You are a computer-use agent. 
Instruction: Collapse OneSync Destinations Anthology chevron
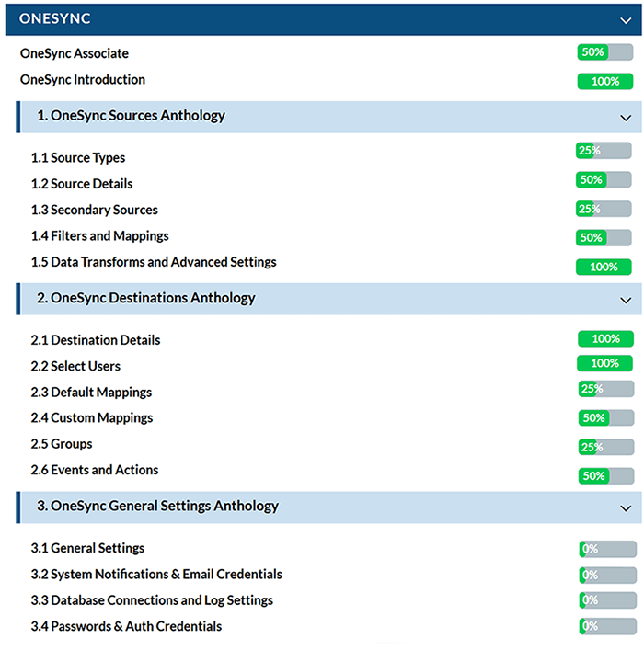pyautogui.click(x=626, y=300)
